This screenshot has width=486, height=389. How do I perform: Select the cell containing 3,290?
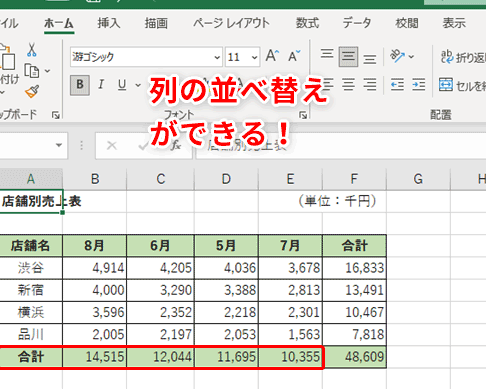point(160,290)
